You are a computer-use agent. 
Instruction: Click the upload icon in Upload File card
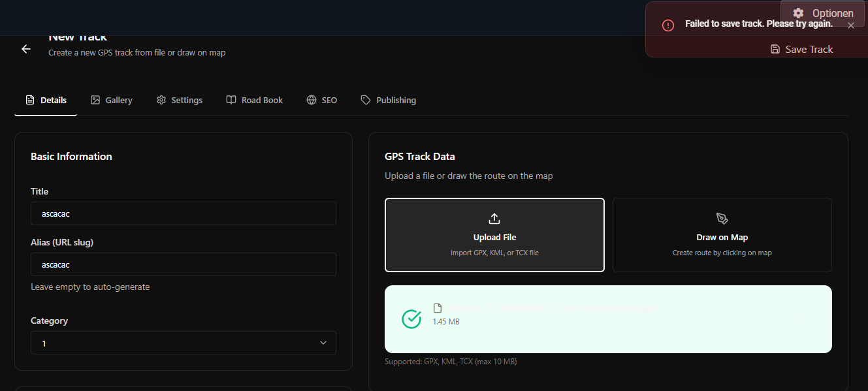tap(494, 219)
